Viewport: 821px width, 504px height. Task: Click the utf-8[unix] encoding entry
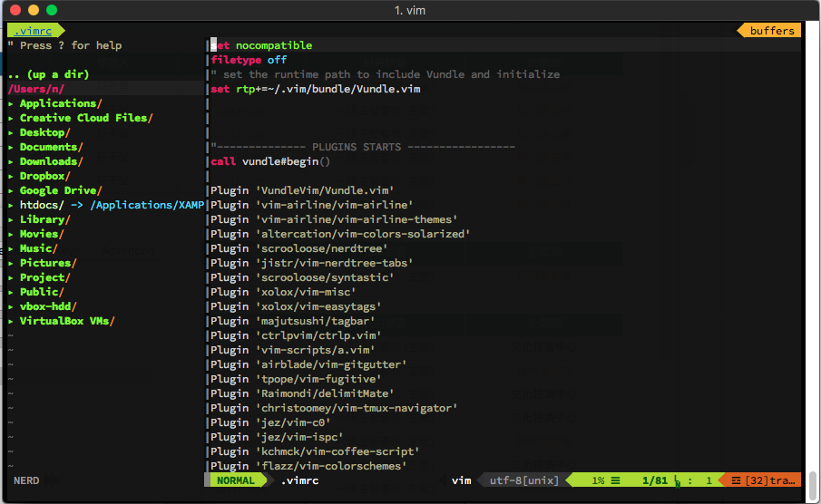(x=524, y=480)
